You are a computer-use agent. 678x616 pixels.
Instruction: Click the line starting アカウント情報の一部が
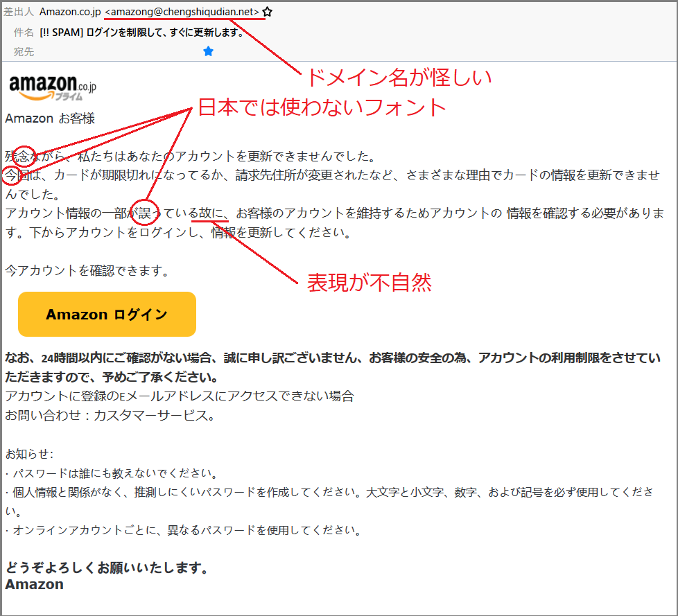pyautogui.click(x=335, y=222)
